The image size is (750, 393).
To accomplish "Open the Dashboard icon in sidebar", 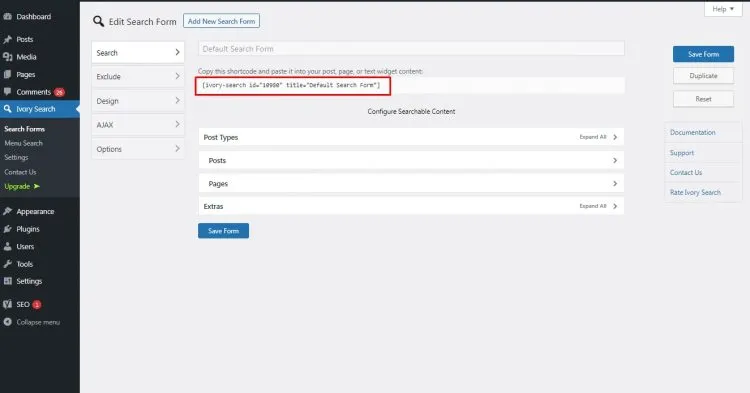I will click(x=7, y=17).
